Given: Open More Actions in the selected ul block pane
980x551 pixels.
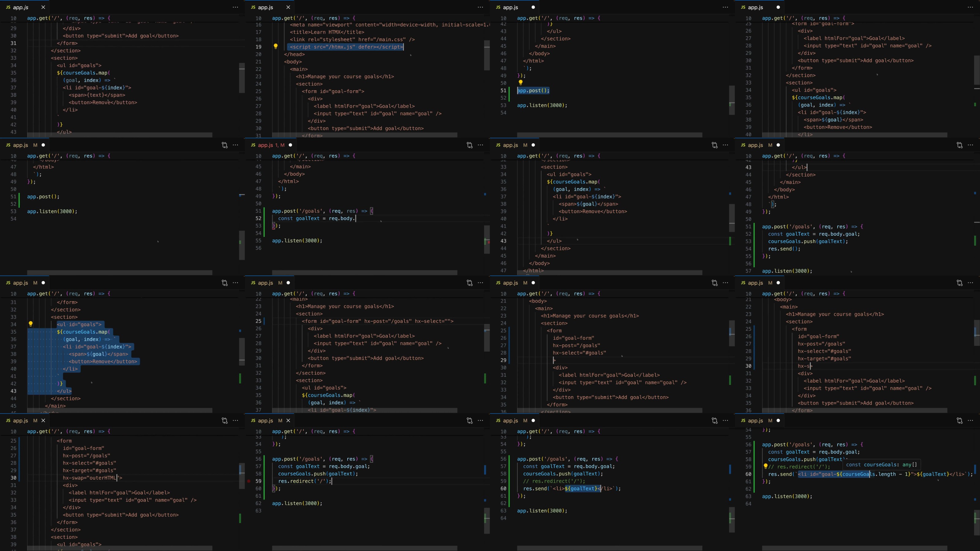Looking at the screenshot, I should click(x=236, y=283).
